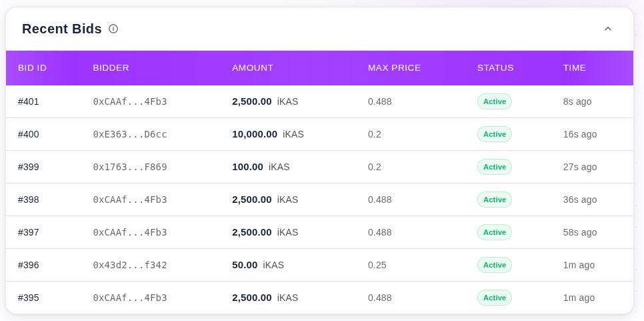
Task: Click bidder address in bid #401 row
Action: pyautogui.click(x=130, y=101)
